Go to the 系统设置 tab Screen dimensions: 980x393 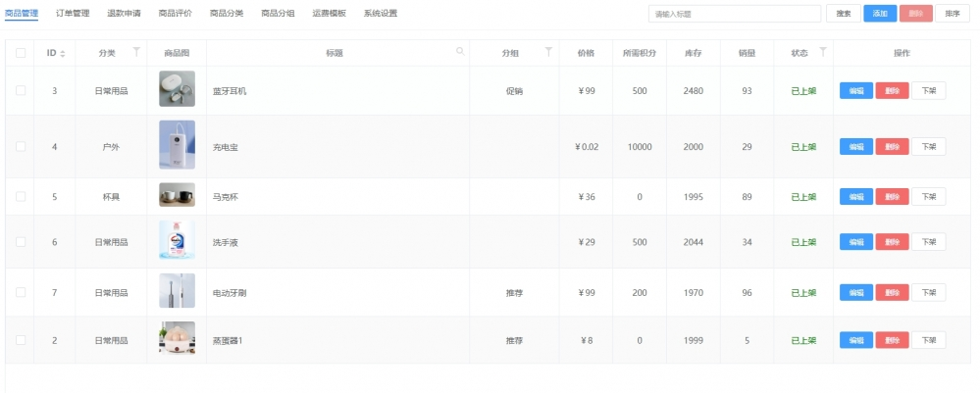[x=381, y=14]
